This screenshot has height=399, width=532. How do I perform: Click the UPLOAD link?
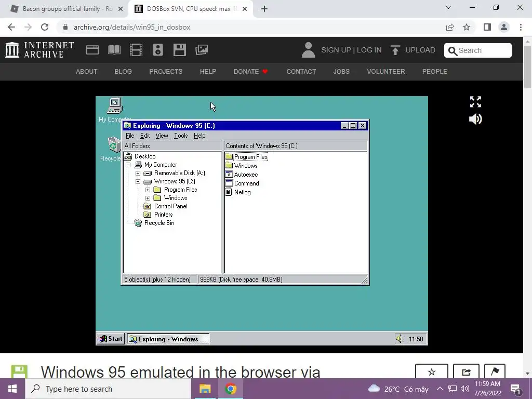pos(413,50)
